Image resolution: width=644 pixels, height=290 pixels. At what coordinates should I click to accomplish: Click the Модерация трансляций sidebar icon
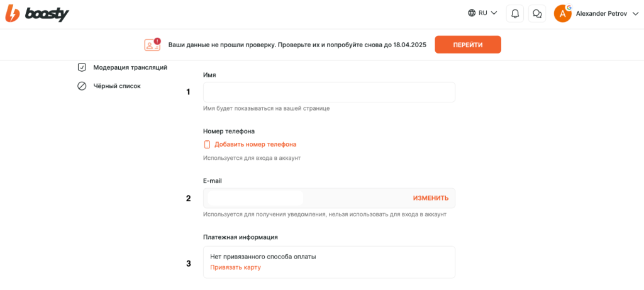82,67
